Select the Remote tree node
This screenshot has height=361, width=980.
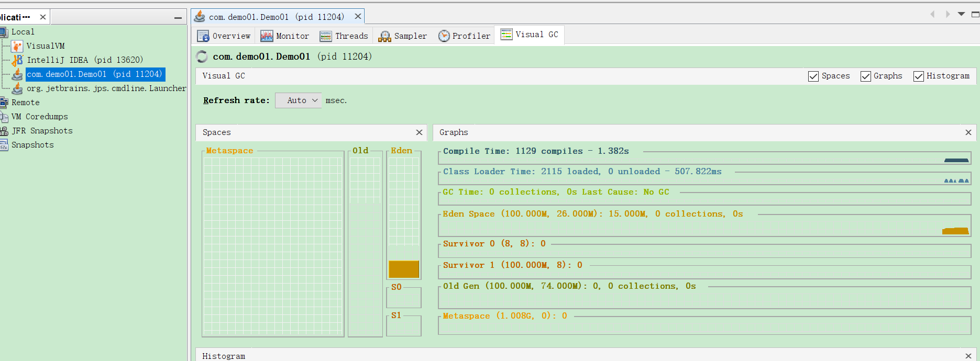[x=25, y=103]
